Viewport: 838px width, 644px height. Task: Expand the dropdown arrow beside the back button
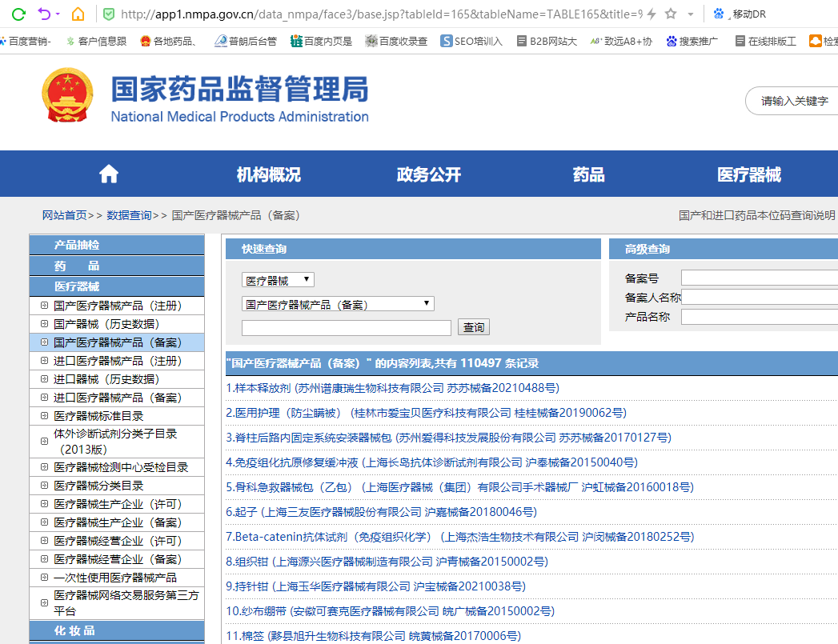(x=57, y=13)
